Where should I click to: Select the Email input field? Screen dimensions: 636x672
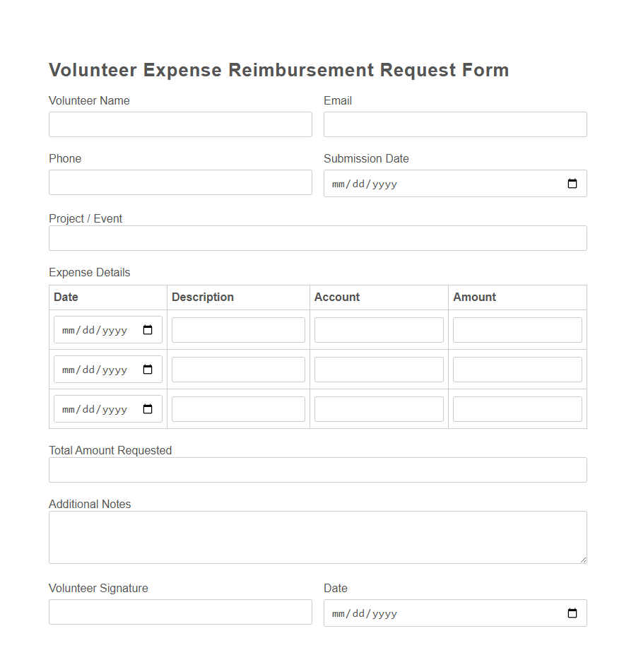pos(454,124)
